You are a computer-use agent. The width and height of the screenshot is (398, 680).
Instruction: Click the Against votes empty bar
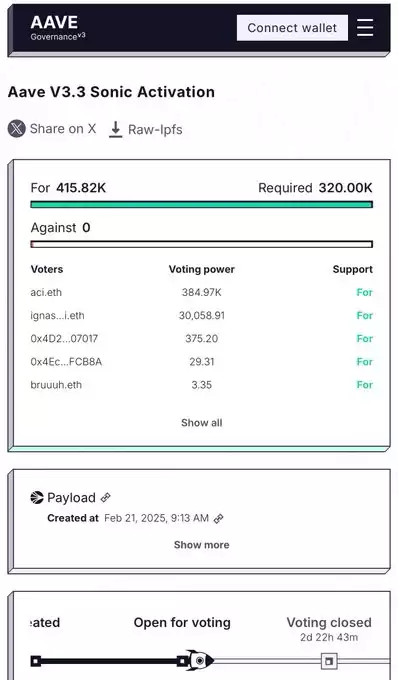(202, 244)
